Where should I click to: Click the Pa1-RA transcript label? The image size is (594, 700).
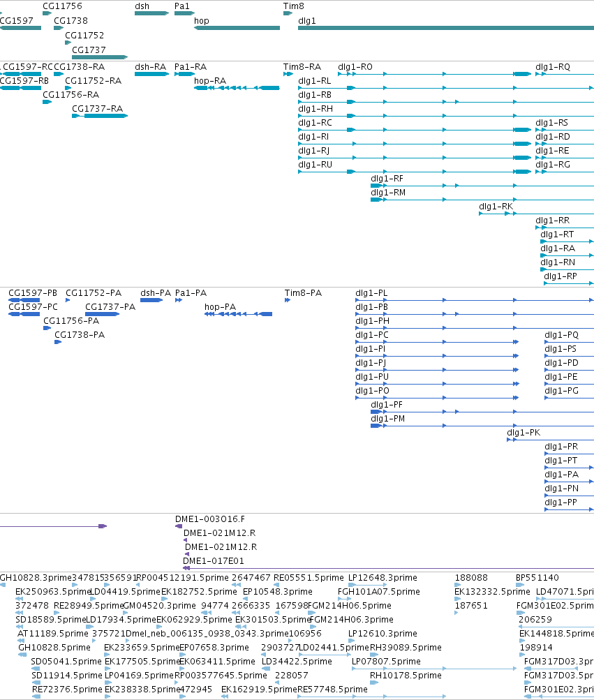click(x=191, y=67)
